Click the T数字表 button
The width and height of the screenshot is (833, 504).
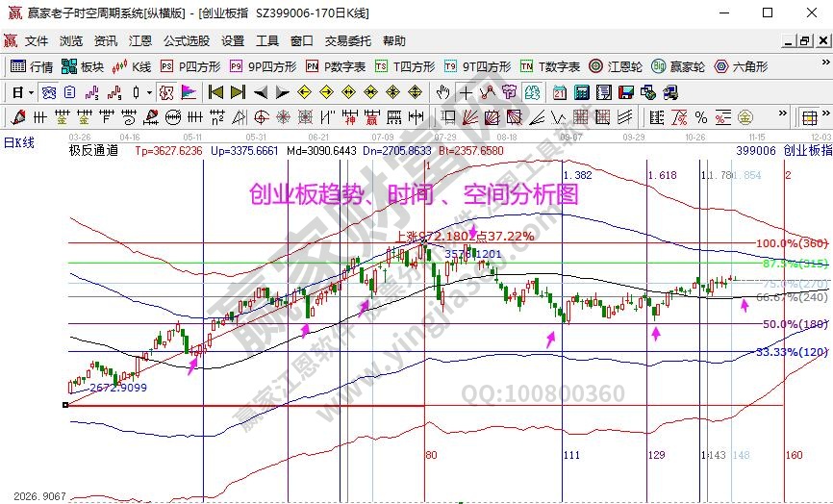(550, 67)
